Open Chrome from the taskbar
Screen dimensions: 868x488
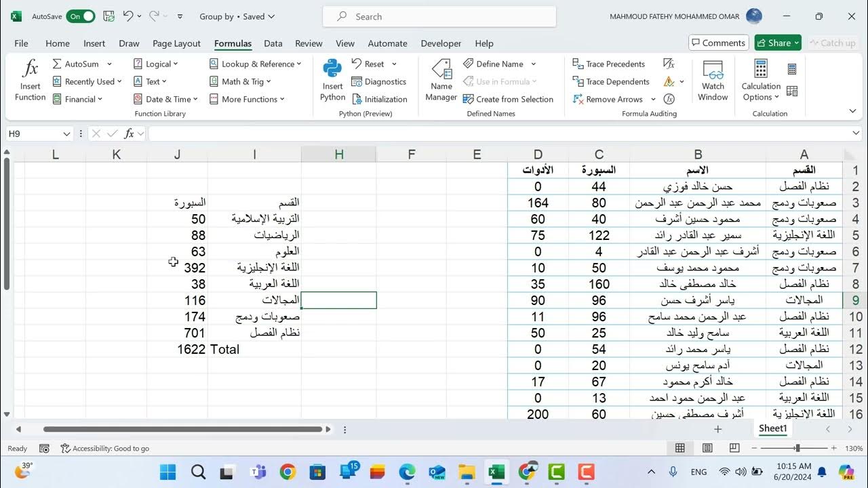click(288, 472)
